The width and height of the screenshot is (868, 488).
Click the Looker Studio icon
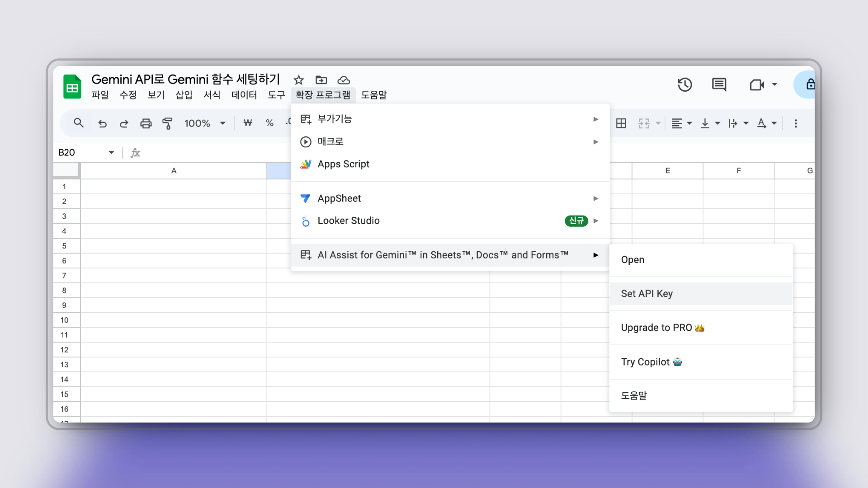coord(306,221)
